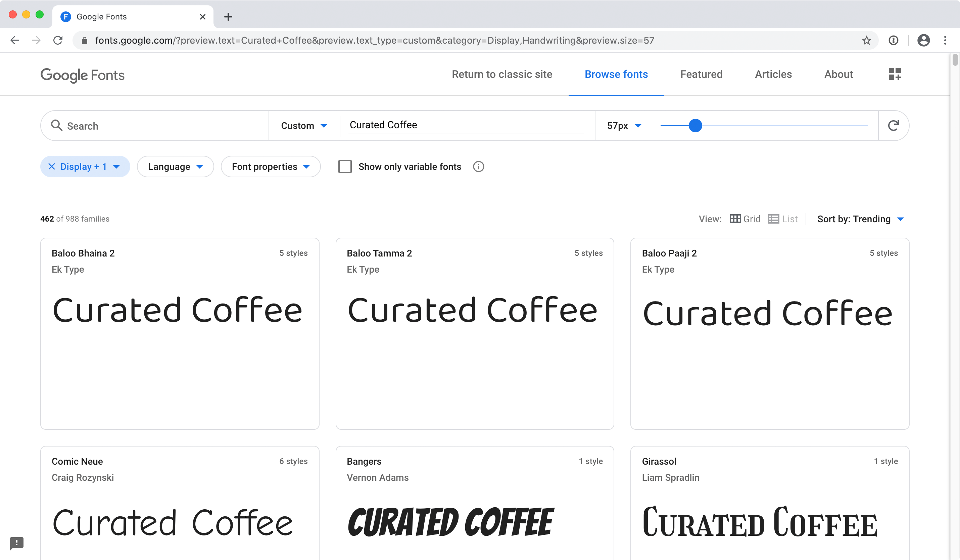Select the Font properties filter dropdown

(x=270, y=167)
